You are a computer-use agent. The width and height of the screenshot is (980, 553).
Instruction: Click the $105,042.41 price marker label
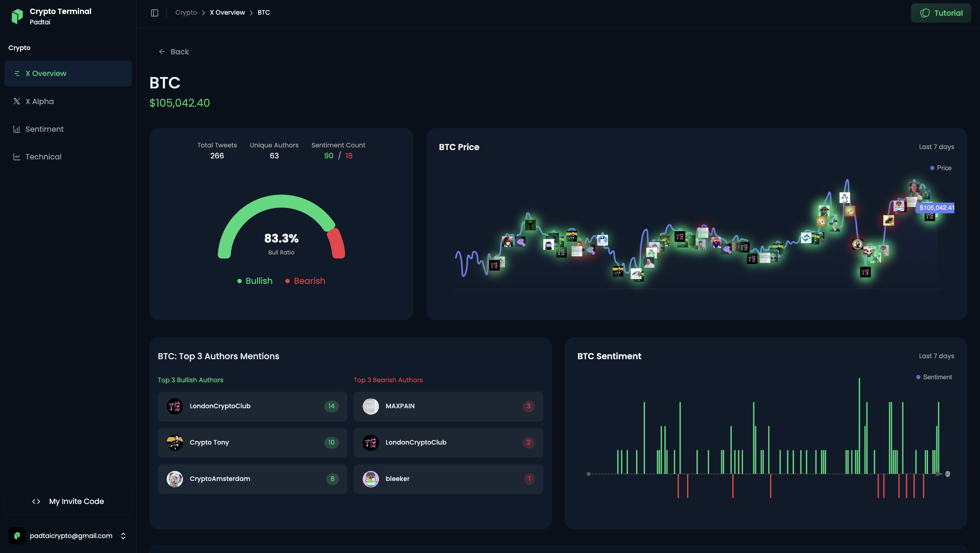click(936, 207)
